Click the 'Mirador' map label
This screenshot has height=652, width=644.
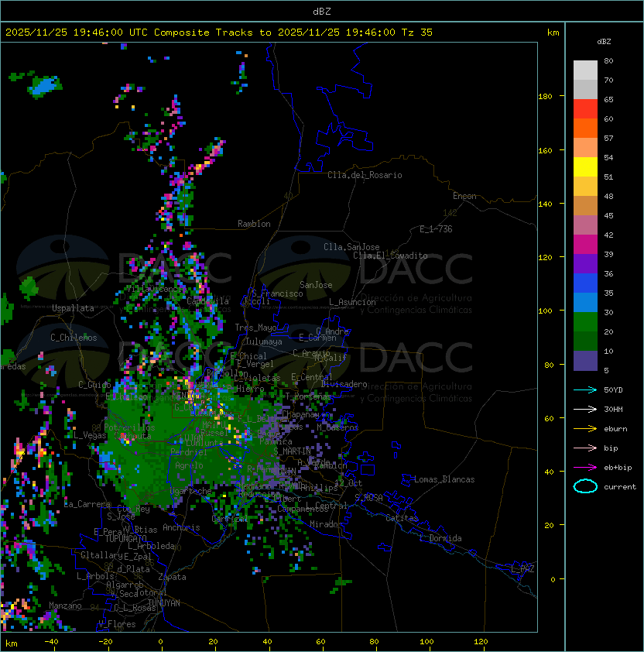click(326, 524)
